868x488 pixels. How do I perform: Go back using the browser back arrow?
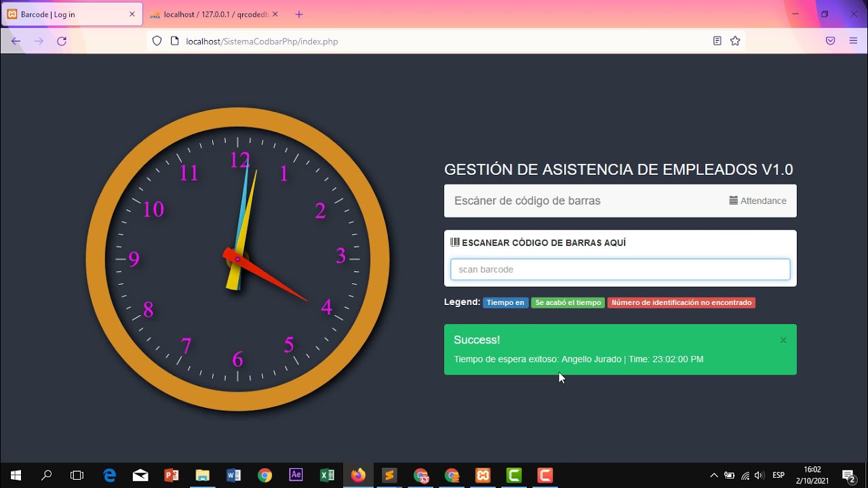pos(16,41)
